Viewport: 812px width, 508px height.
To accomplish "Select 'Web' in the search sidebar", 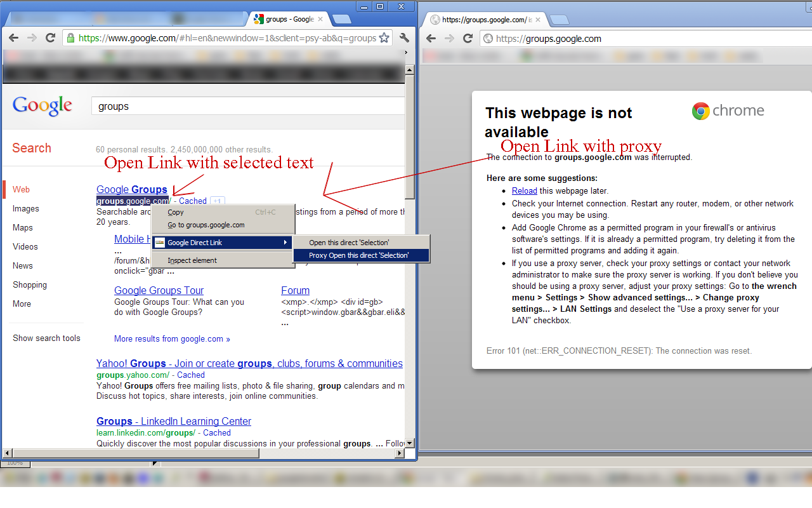I will pyautogui.click(x=21, y=189).
